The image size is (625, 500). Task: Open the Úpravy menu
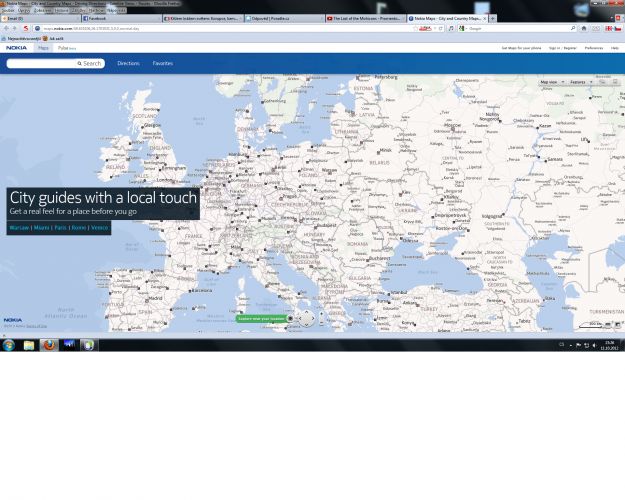point(24,10)
